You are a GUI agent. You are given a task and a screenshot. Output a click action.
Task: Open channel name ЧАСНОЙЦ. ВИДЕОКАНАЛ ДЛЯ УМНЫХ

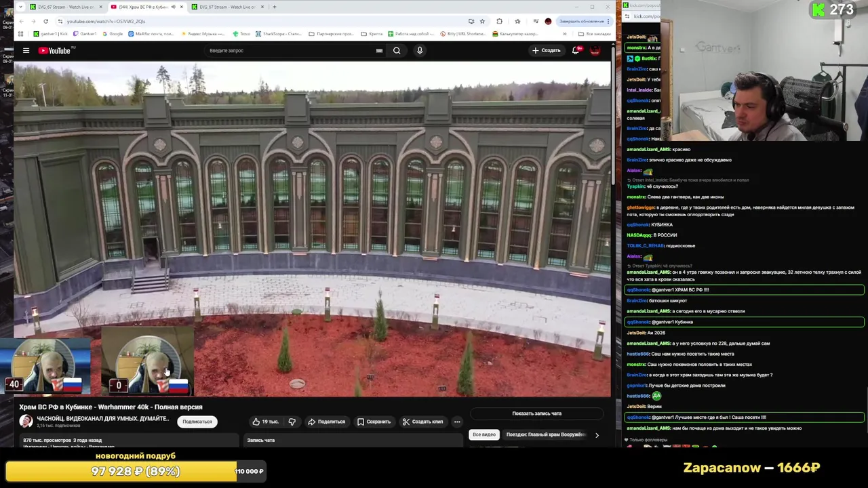[102, 418]
